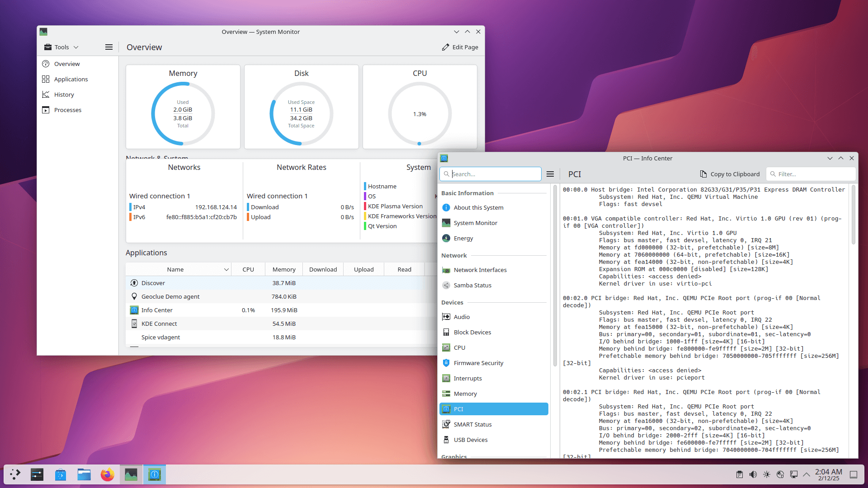Expand the Name column sort dropdown

226,269
